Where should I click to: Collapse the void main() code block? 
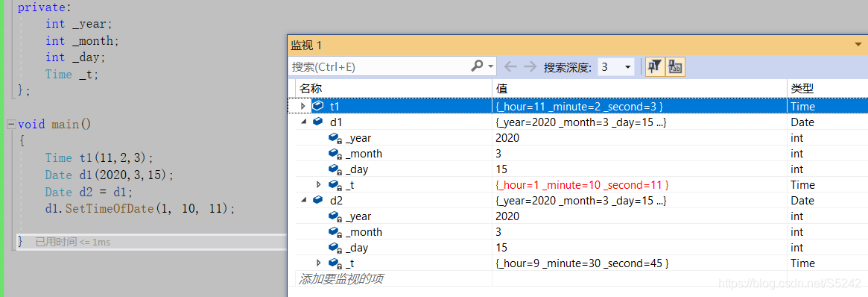11,124
